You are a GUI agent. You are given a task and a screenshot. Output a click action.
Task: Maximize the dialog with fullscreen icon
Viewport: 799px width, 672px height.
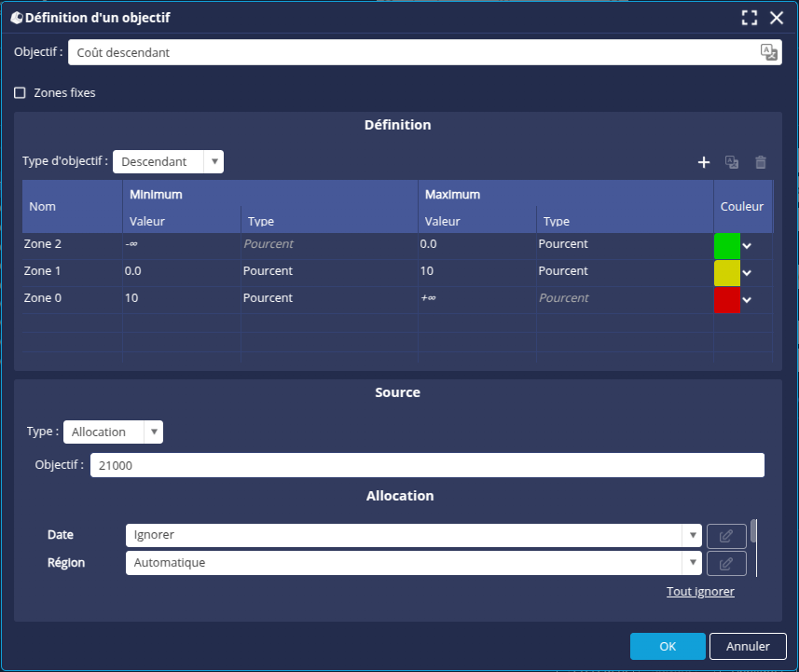(749, 18)
